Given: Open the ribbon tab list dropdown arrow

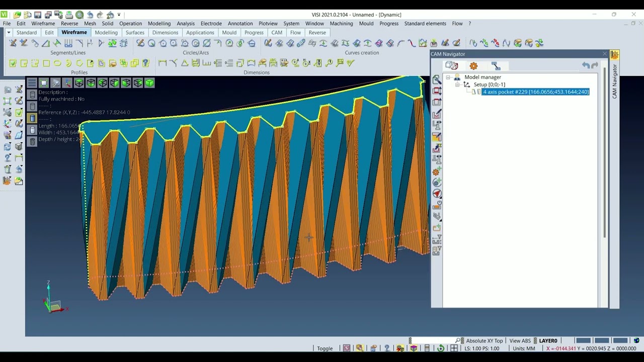Looking at the screenshot, I should pos(9,33).
